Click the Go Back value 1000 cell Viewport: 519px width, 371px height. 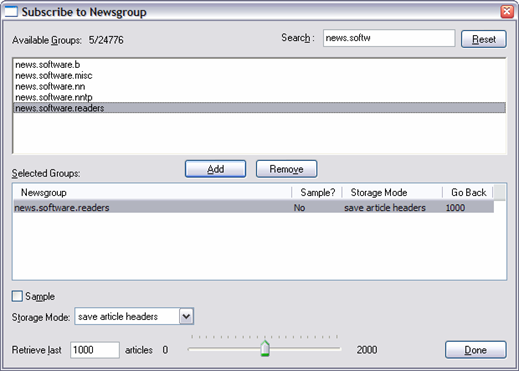pyautogui.click(x=455, y=208)
